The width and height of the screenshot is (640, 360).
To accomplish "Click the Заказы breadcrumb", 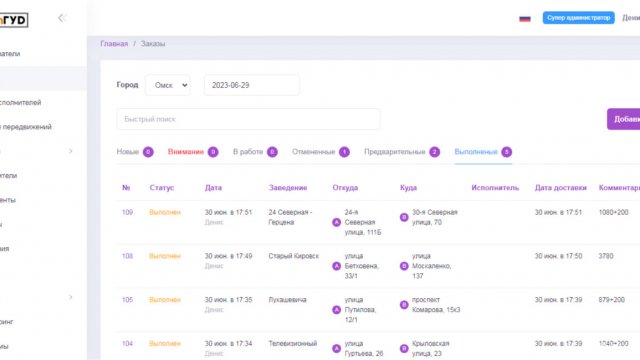I will [x=153, y=44].
